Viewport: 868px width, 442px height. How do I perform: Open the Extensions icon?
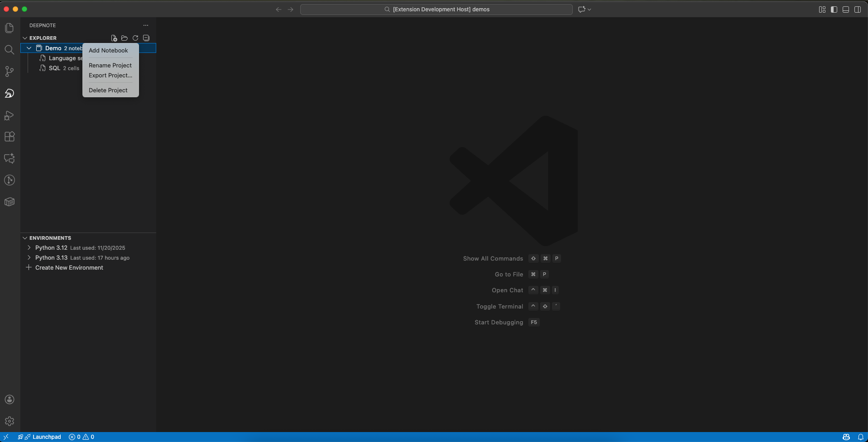pos(9,137)
